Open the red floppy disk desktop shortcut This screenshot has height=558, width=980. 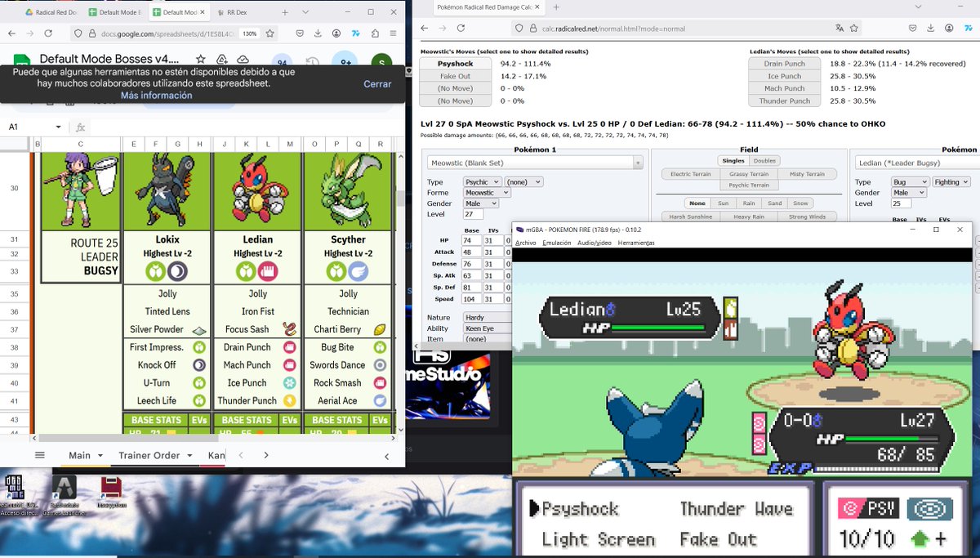click(x=110, y=492)
